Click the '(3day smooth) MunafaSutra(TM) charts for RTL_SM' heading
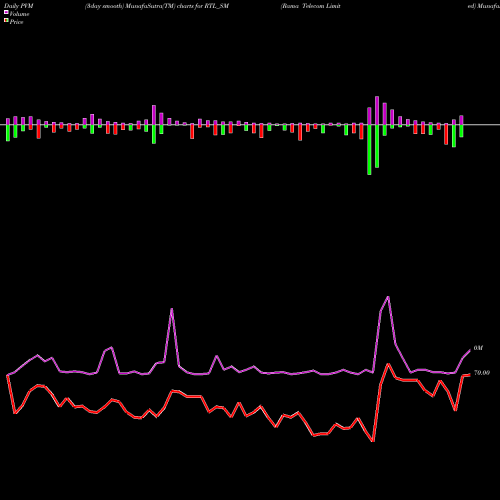Viewport: 500px width, 500px height. click(157, 6)
